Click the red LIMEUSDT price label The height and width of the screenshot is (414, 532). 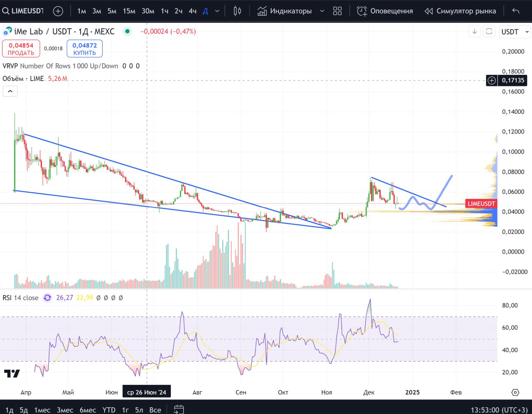(x=481, y=203)
